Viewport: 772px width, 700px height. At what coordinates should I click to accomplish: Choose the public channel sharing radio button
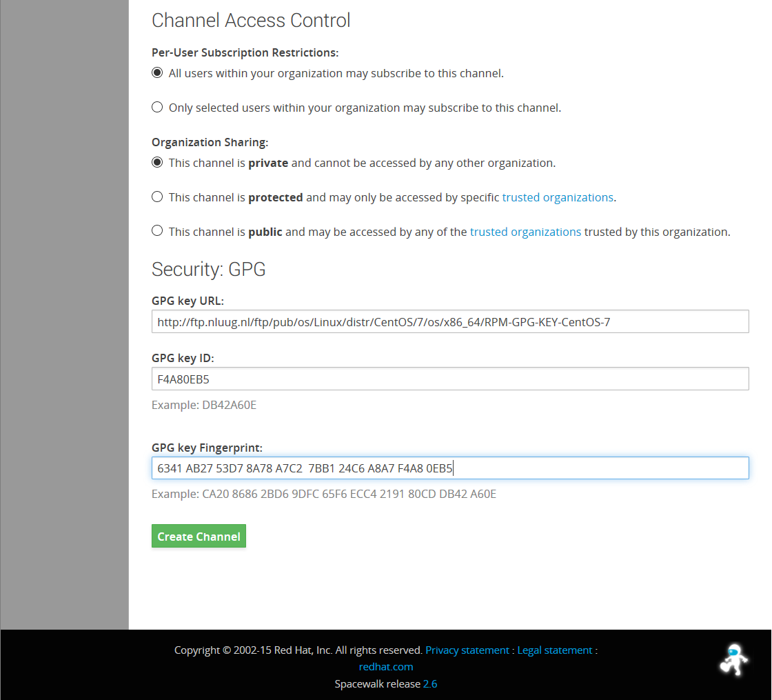[157, 231]
